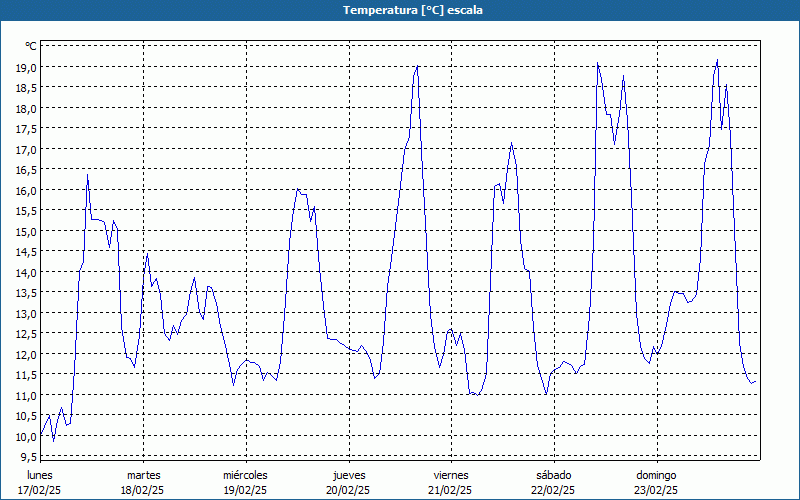Select the '14,0' y-axis label
The height and width of the screenshot is (500, 800).
click(27, 272)
